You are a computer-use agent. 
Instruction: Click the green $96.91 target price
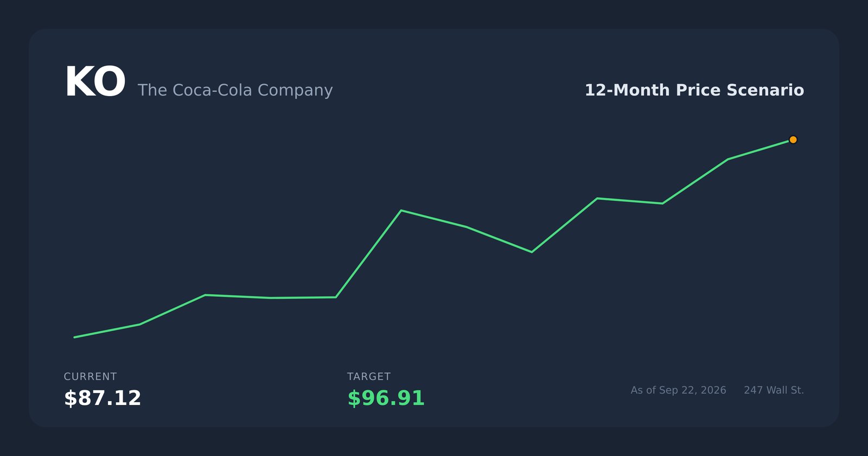[x=386, y=398]
